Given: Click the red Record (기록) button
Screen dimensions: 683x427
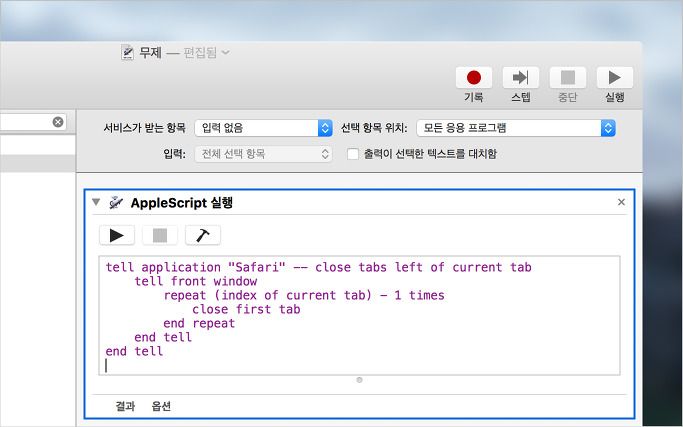Looking at the screenshot, I should pyautogui.click(x=473, y=78).
